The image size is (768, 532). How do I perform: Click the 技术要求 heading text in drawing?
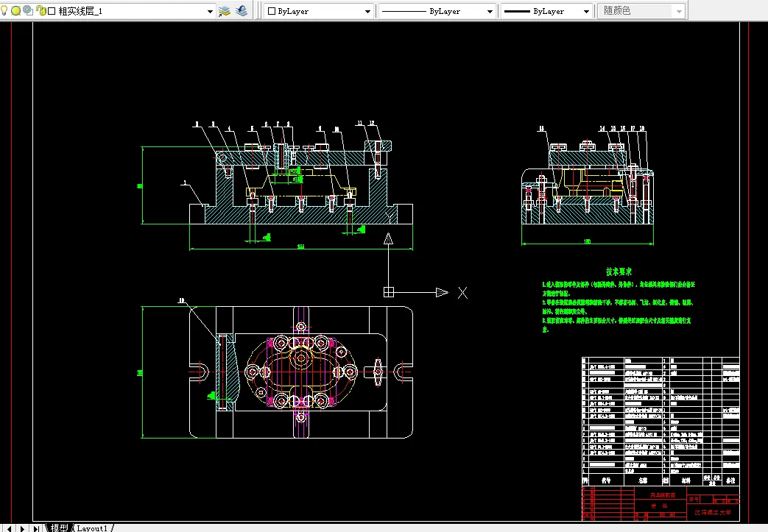point(619,272)
